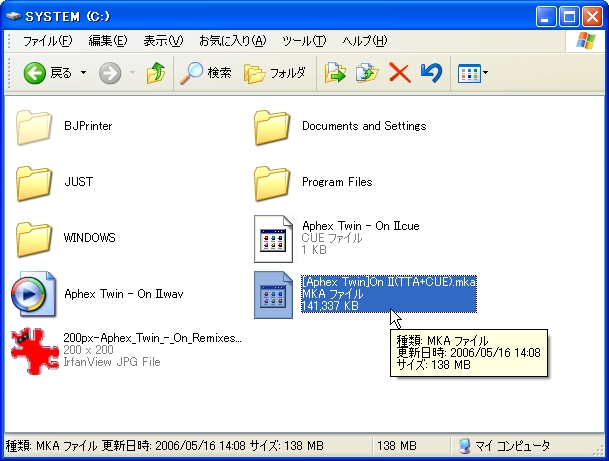This screenshot has height=461, width=609.
Task: Click the 138 MB status bar size panel
Action: click(397, 446)
